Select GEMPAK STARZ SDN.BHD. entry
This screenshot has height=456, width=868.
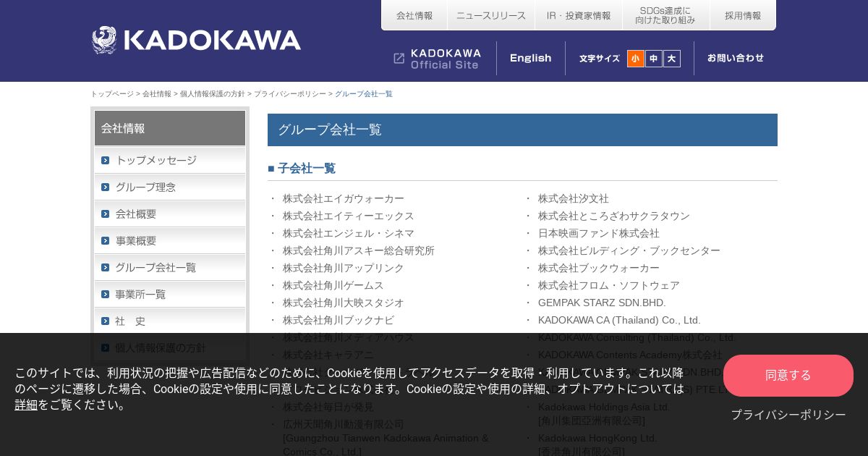pyautogui.click(x=602, y=303)
